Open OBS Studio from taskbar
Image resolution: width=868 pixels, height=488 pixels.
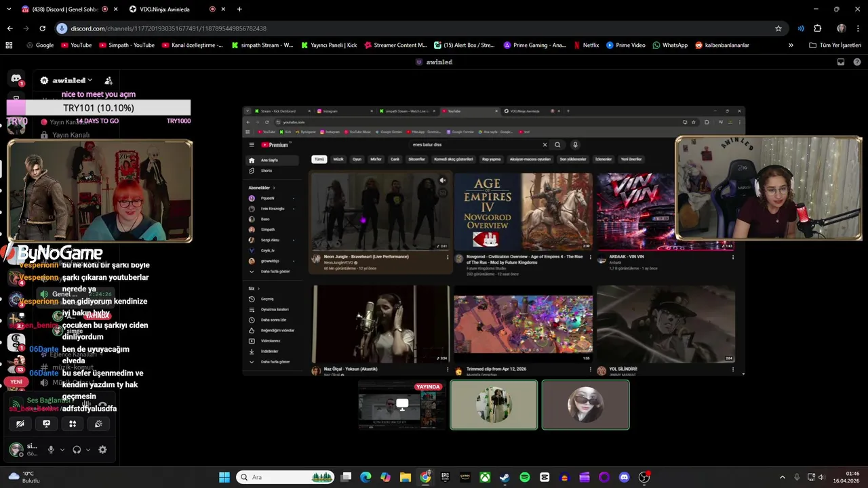[644, 477]
